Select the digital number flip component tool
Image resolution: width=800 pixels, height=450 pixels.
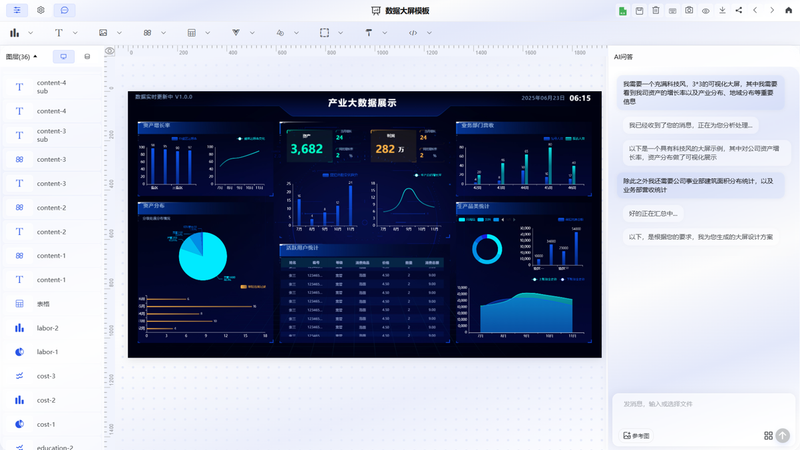(x=147, y=33)
